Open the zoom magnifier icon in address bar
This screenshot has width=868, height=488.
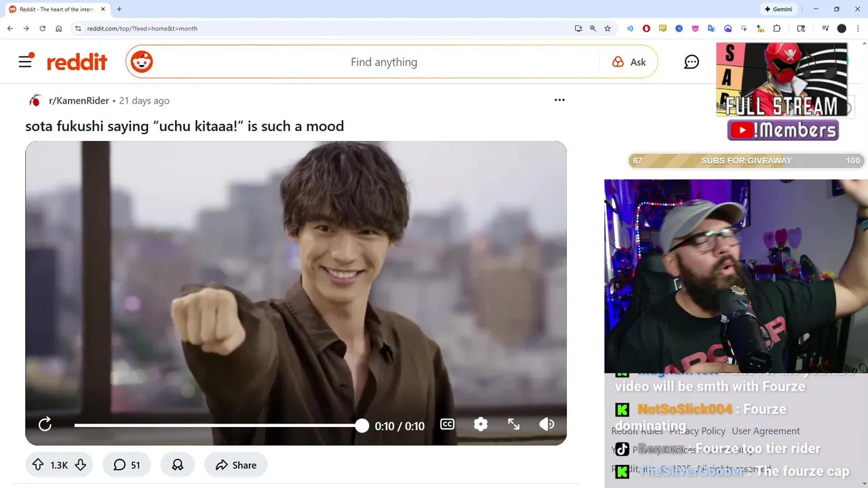593,28
